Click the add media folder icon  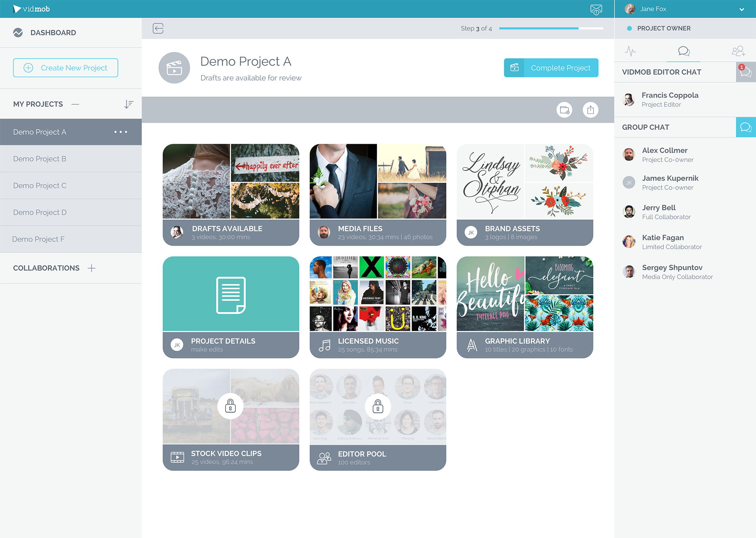tap(564, 110)
